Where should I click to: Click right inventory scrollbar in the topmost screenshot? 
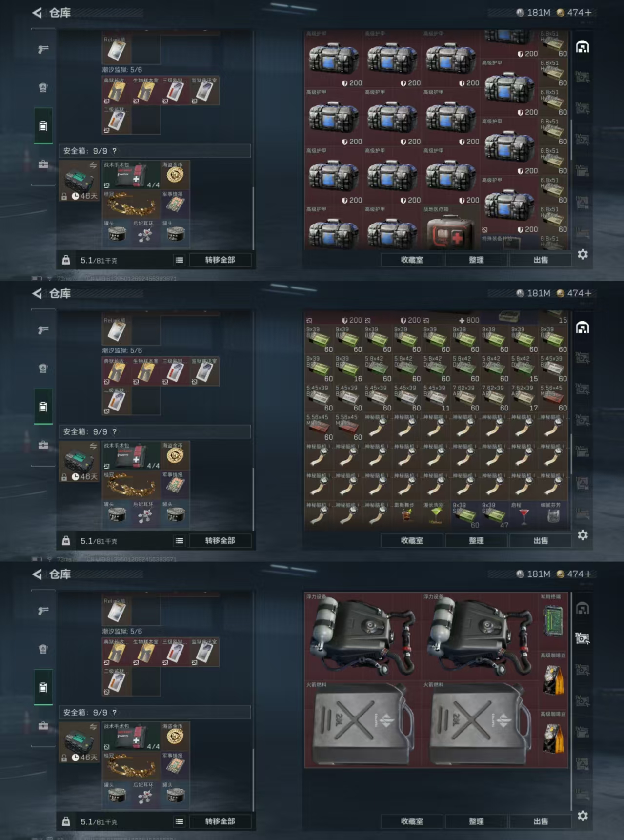571,142
